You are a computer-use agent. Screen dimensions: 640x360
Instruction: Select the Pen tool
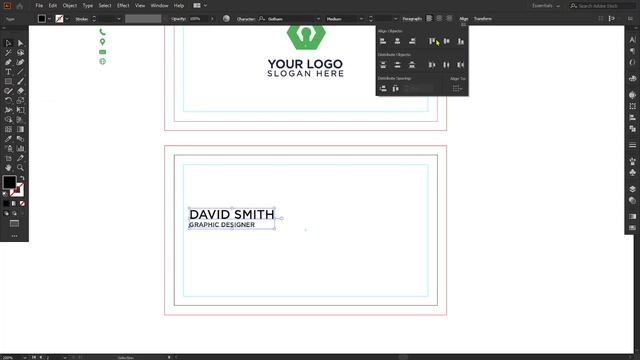click(x=8, y=62)
